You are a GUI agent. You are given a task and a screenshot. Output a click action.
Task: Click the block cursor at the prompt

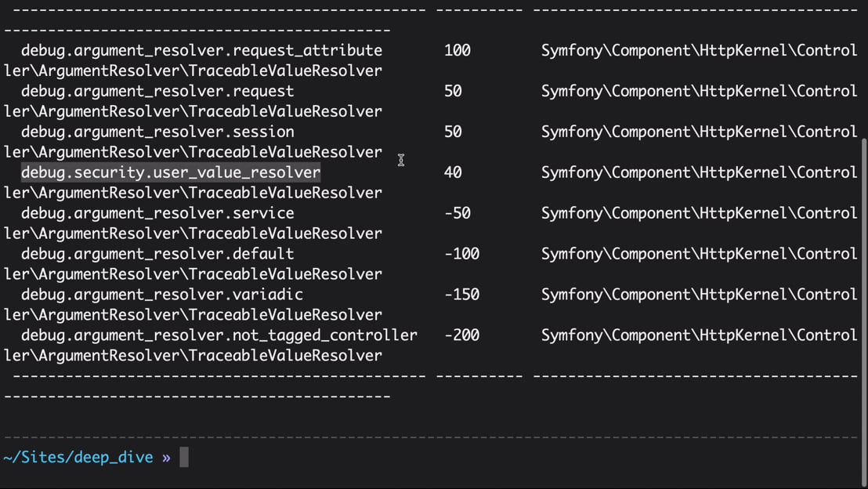184,457
